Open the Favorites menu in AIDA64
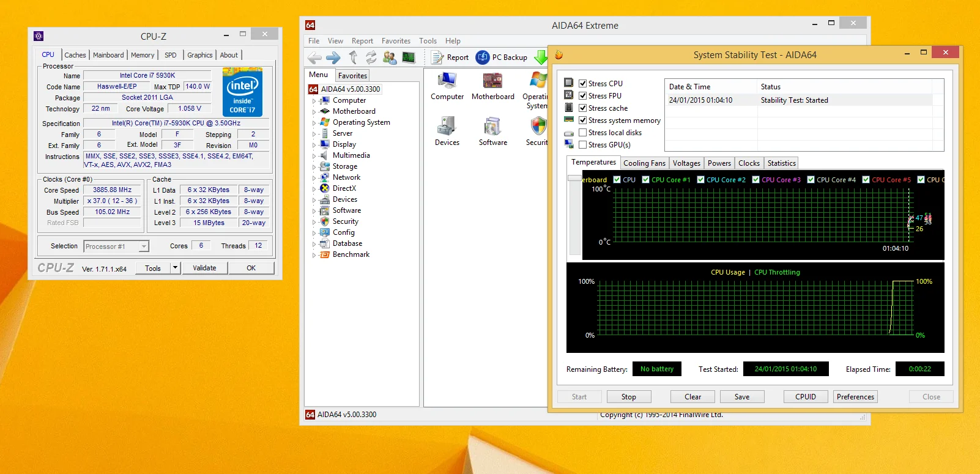This screenshot has height=474, width=980. pos(396,41)
